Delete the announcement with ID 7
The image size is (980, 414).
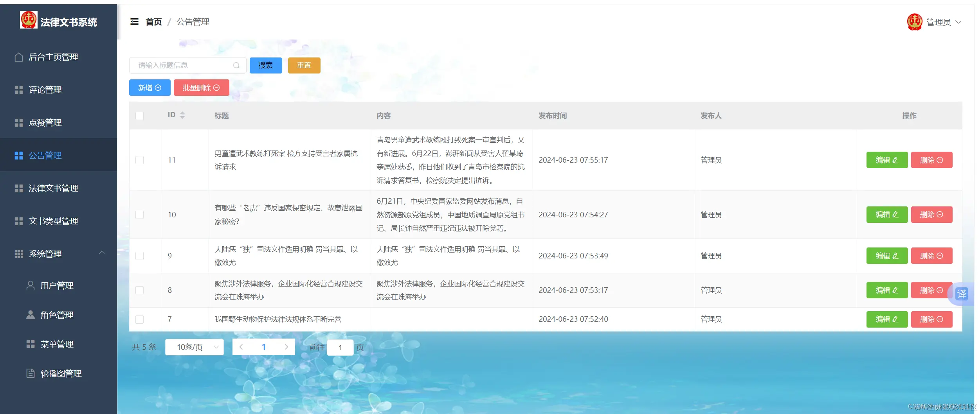click(931, 319)
